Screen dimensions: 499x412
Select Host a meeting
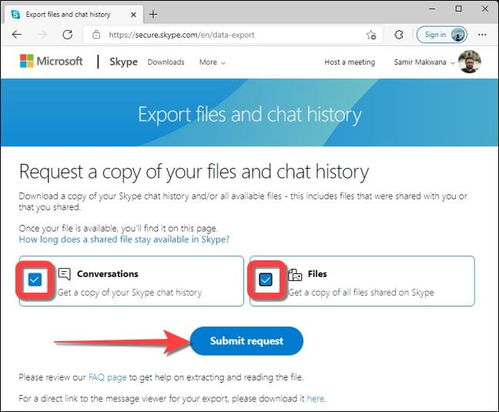(x=350, y=62)
